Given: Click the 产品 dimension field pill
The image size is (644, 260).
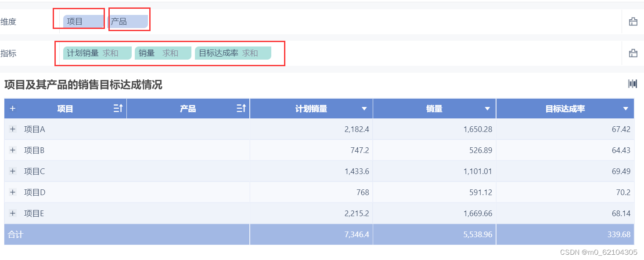Looking at the screenshot, I should (128, 21).
